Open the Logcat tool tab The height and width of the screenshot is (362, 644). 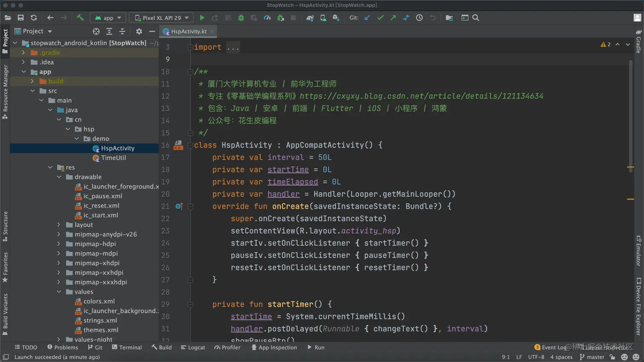[193, 348]
